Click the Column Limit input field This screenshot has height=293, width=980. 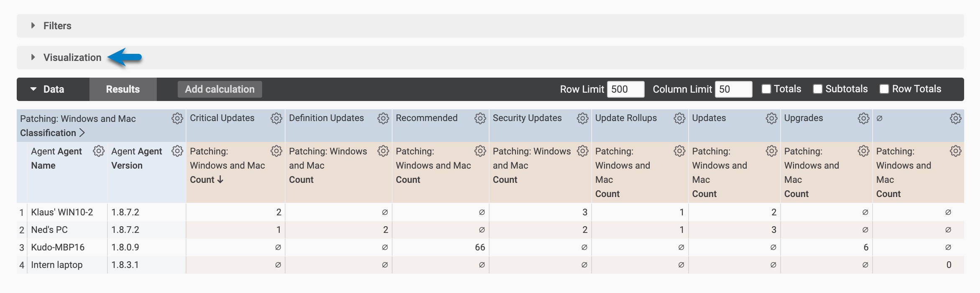pos(733,89)
